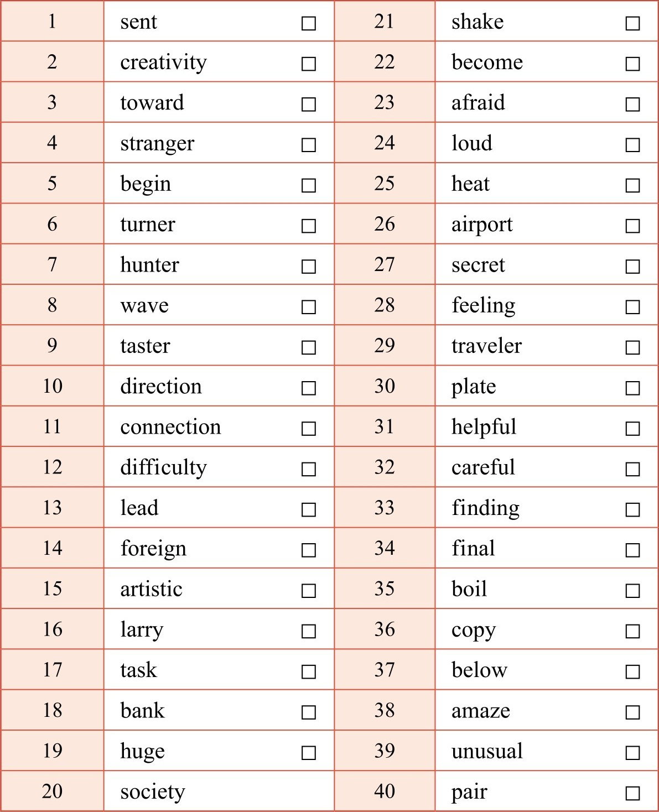The image size is (659, 812).
Task: Tick the 'afraid' checkbox
Action: (x=632, y=105)
